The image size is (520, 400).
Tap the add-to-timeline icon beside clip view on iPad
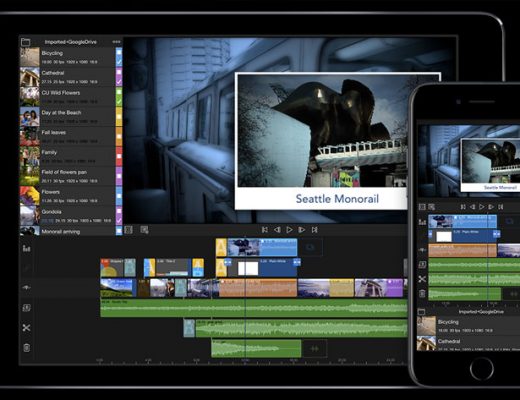click(x=144, y=230)
